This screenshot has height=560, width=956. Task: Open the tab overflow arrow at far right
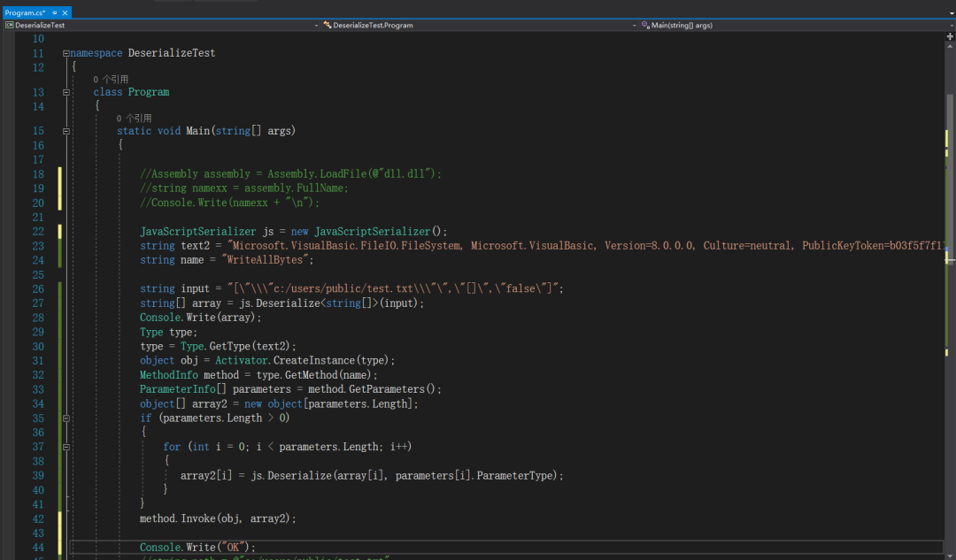(951, 12)
